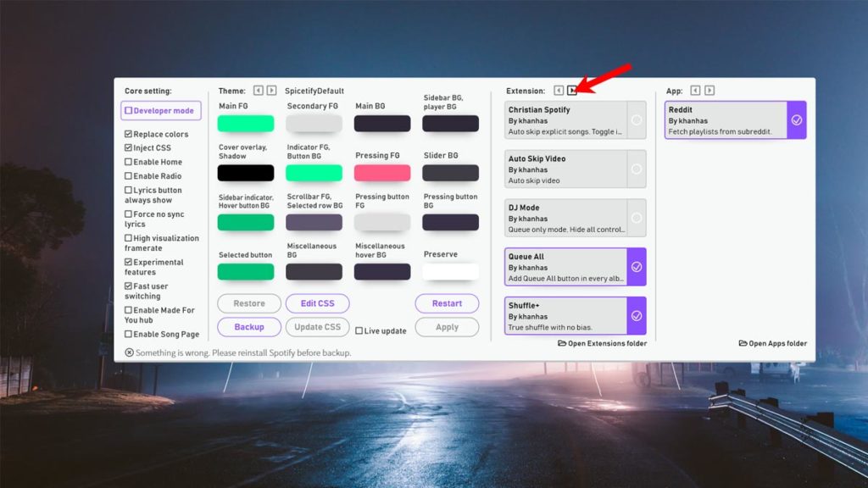Image resolution: width=868 pixels, height=488 pixels.
Task: Disable the Reddit app checkmark
Action: pyautogui.click(x=797, y=119)
